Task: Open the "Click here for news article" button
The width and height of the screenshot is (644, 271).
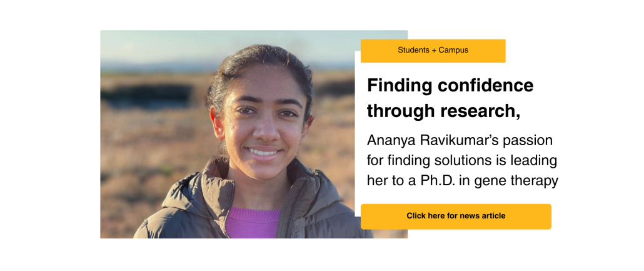Action: [456, 217]
